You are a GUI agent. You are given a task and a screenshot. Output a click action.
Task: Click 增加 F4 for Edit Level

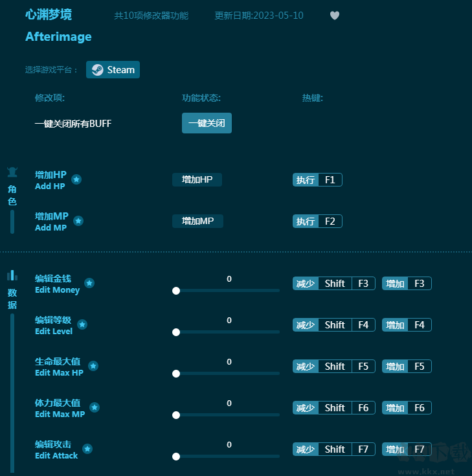pyautogui.click(x=407, y=325)
